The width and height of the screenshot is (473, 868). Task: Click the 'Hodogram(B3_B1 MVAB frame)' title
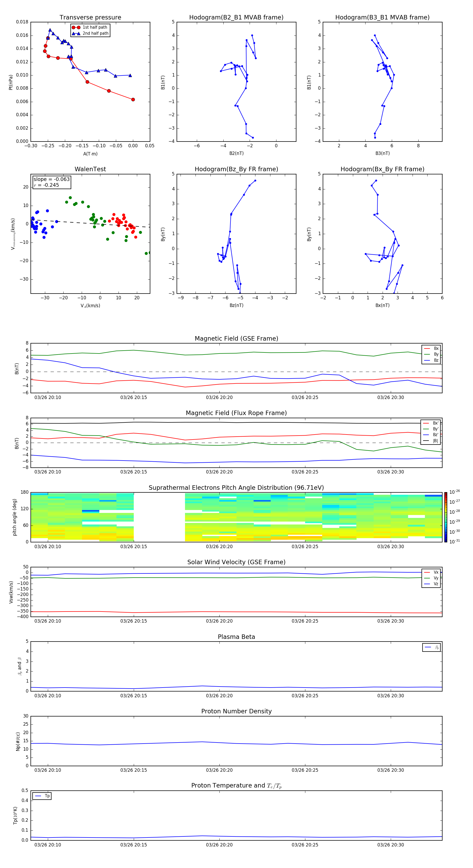click(x=382, y=18)
